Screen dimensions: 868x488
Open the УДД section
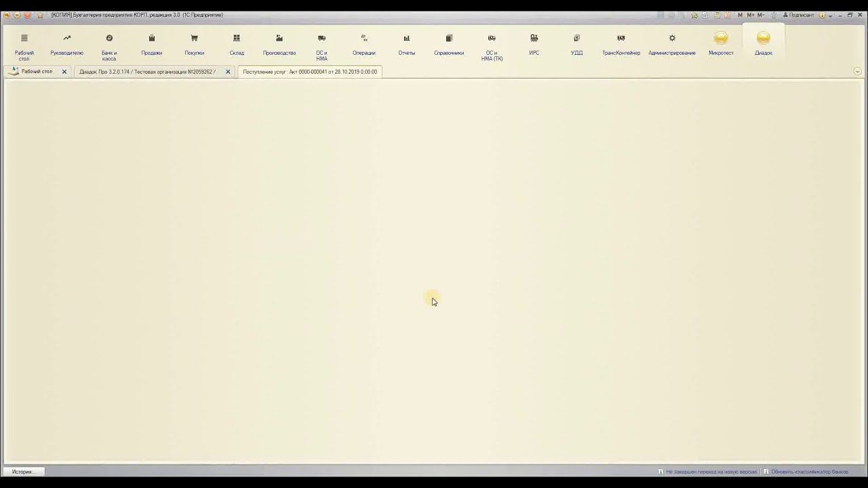(576, 45)
